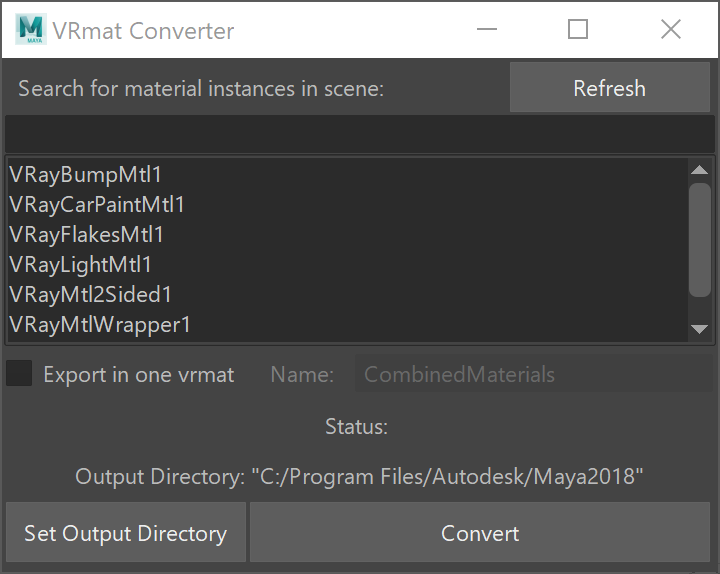Click the Maya logo icon in title bar
This screenshot has height=574, width=720.
pyautogui.click(x=30, y=29)
